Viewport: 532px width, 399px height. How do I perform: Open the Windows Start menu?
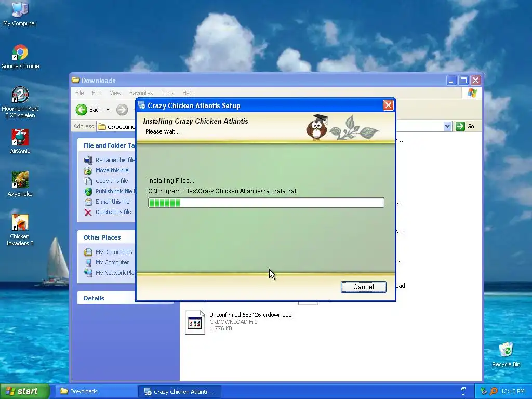point(25,391)
